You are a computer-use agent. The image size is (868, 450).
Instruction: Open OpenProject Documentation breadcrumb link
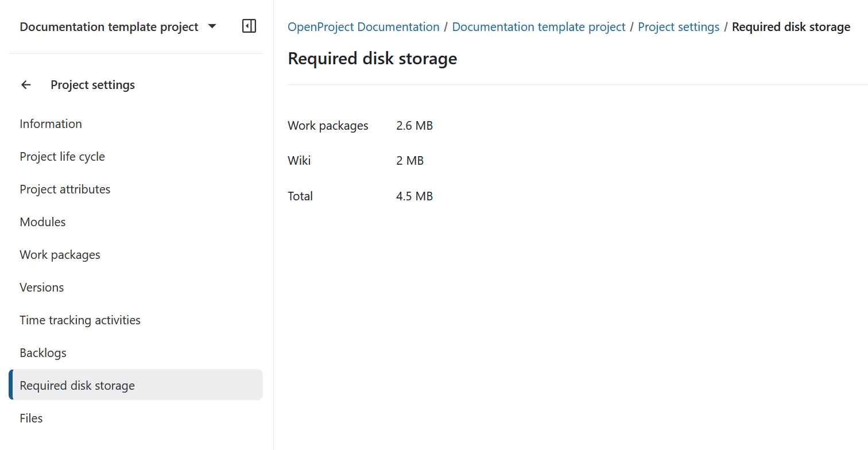(x=363, y=26)
